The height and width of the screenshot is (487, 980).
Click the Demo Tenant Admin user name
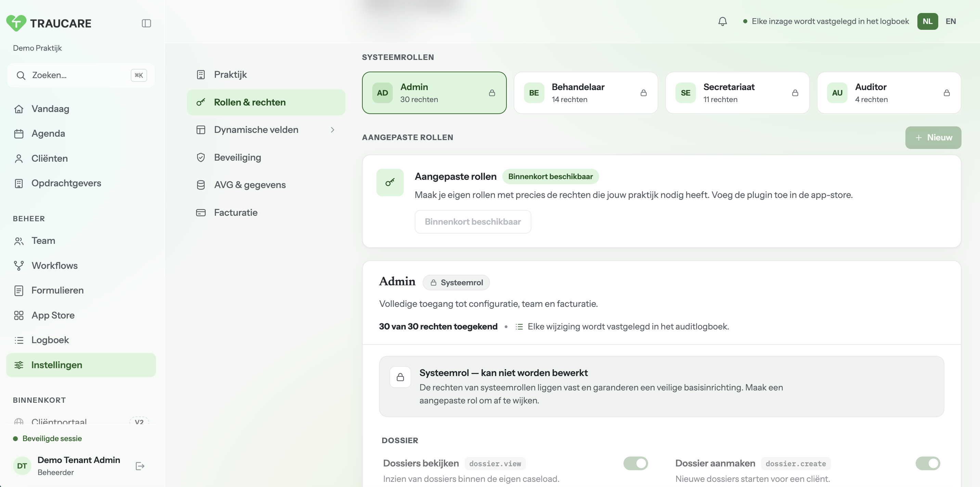tap(79, 460)
